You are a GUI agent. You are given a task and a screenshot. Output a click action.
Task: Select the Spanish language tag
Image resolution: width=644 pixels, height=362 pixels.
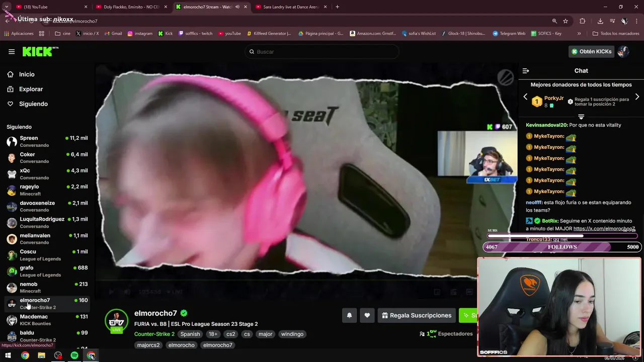(190, 334)
